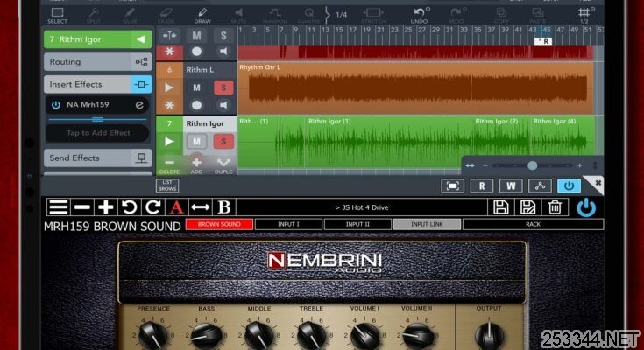Select preset slot B

click(x=223, y=207)
